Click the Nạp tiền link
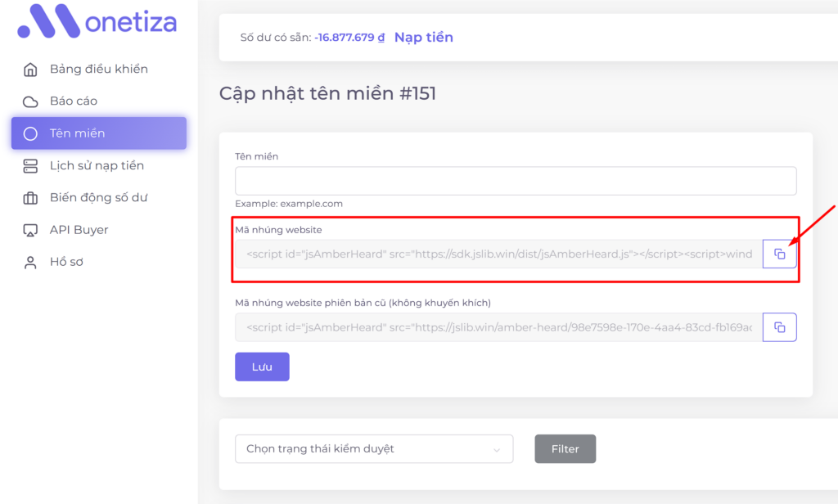Viewport: 838px width, 504px height. coord(423,38)
